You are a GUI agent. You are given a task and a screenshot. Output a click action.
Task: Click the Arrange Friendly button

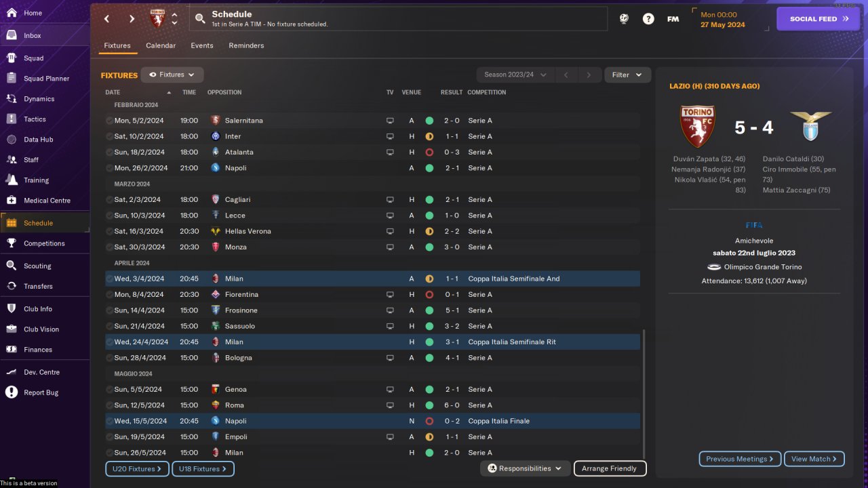610,468
